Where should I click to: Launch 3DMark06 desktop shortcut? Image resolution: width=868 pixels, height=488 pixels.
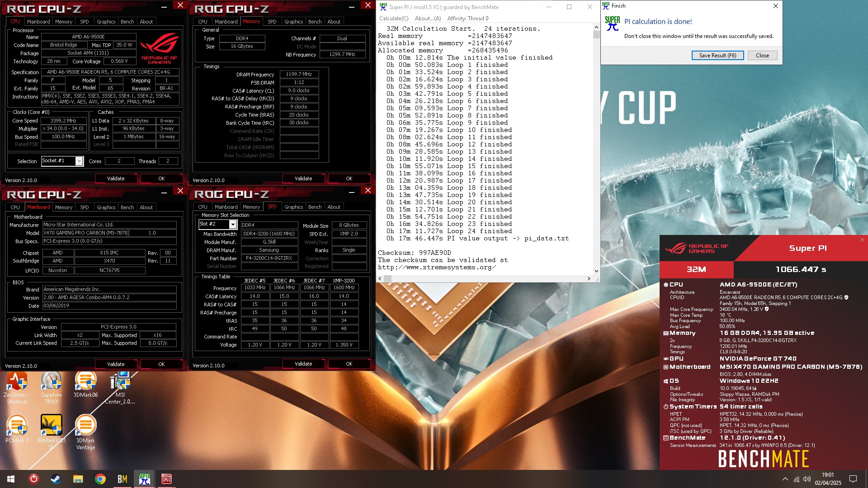85,384
